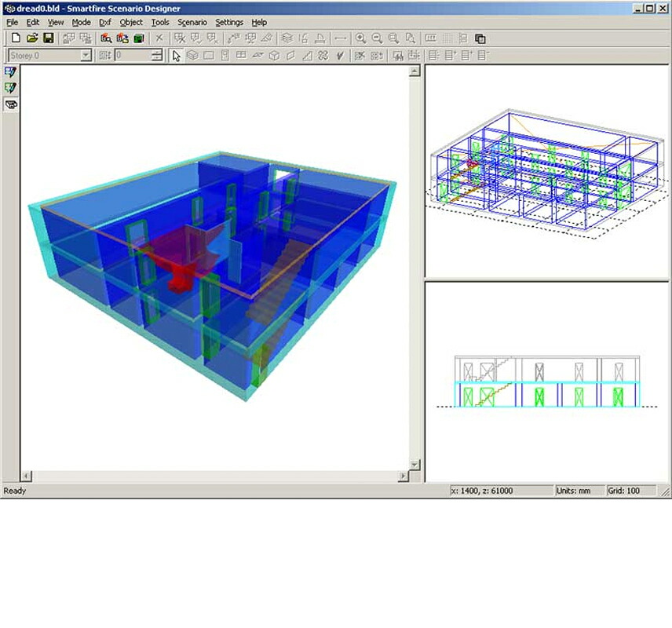Click the zoom out magnifier icon
The width and height of the screenshot is (672, 628).
coord(377,38)
